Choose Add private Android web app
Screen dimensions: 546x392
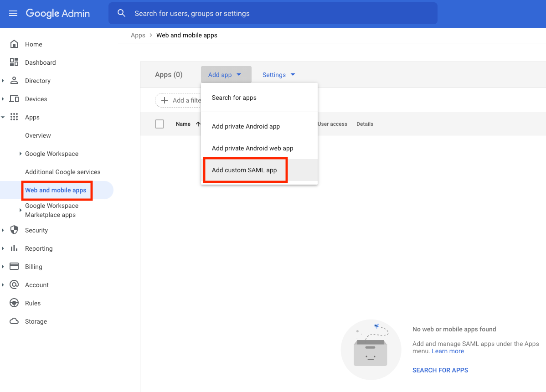(x=259, y=148)
